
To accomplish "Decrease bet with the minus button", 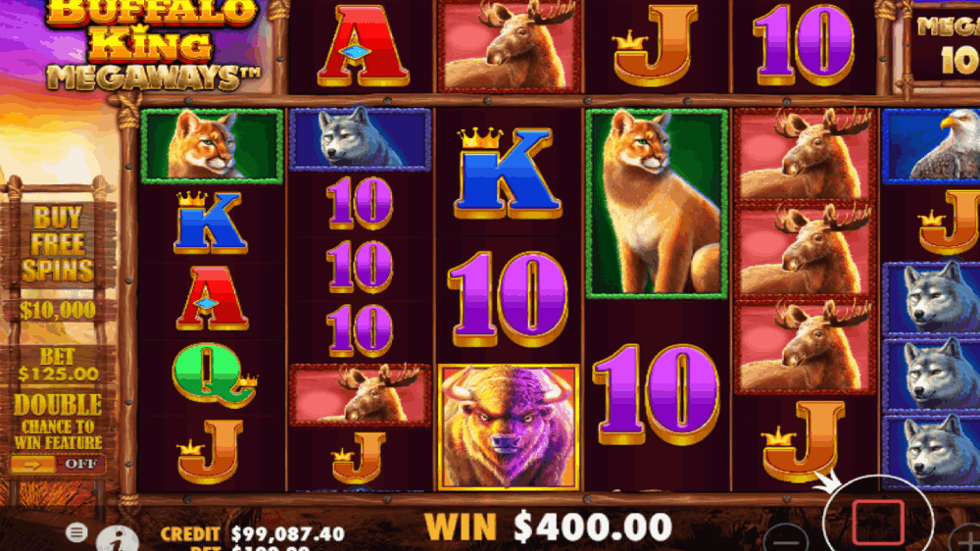I will pyautogui.click(x=786, y=540).
